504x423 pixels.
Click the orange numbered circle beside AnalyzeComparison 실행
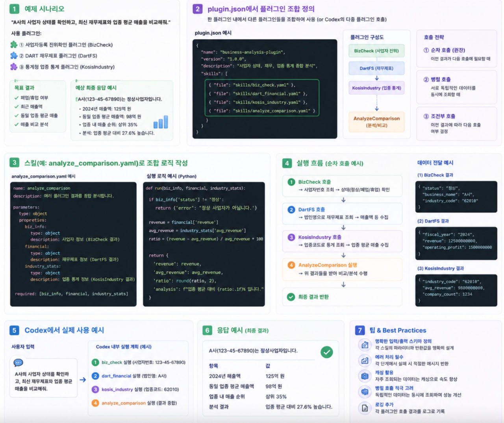tap(291, 265)
